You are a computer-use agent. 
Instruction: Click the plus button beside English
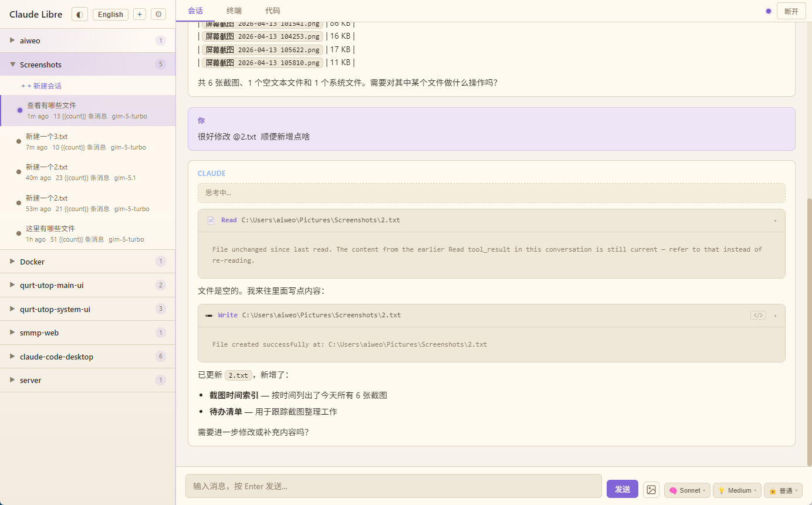140,14
